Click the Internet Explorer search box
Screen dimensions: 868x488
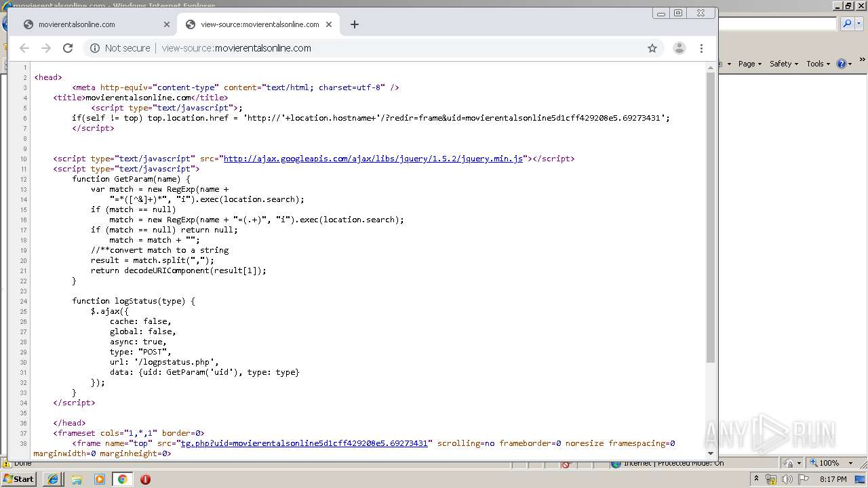777,24
